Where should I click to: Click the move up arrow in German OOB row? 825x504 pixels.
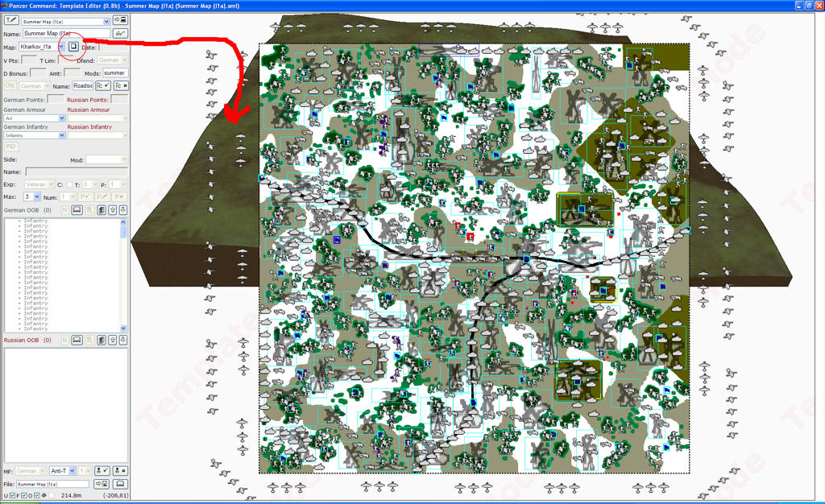click(113, 209)
